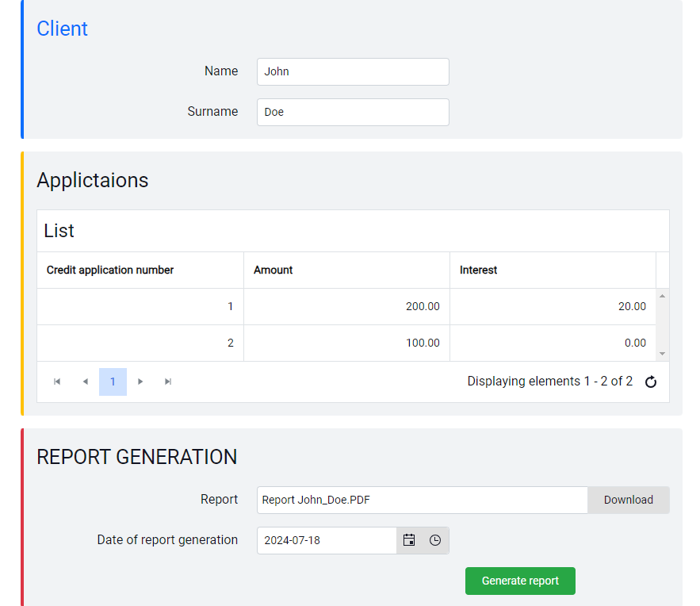
Task: Go to the next page of the list
Action: click(x=140, y=382)
